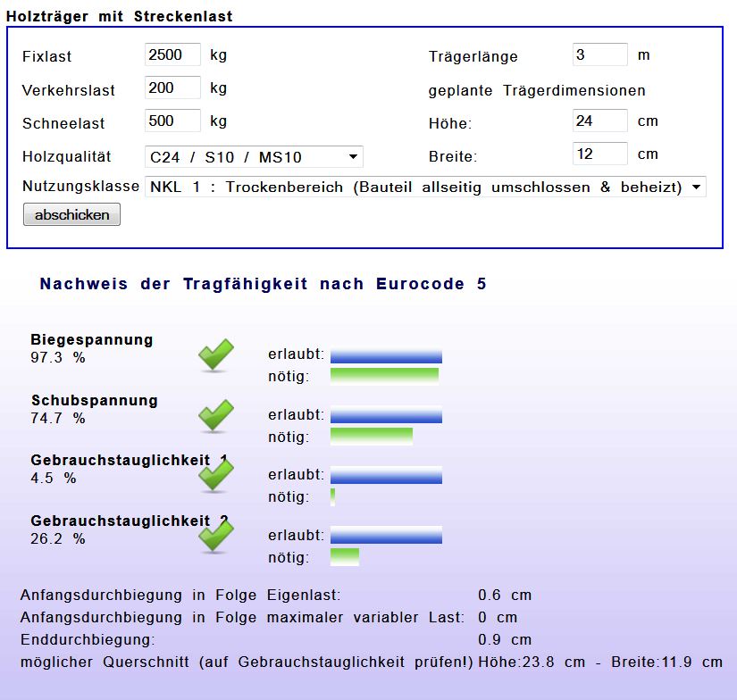Open the Holzqualität dropdown

click(x=254, y=157)
